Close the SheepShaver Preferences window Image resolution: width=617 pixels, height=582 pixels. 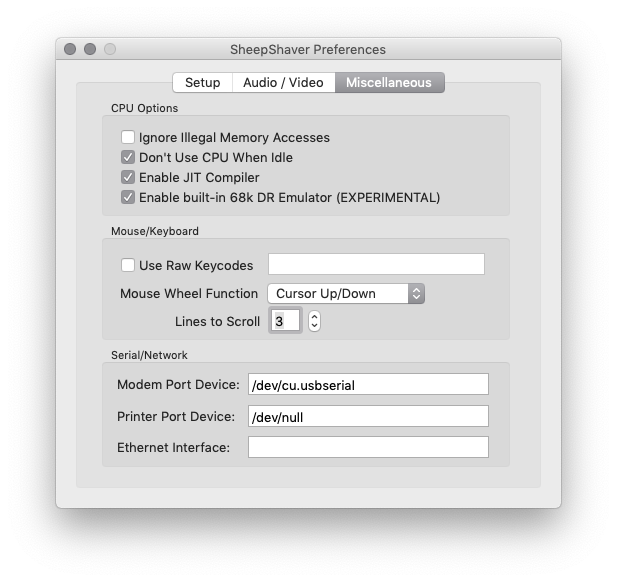pos(70,49)
